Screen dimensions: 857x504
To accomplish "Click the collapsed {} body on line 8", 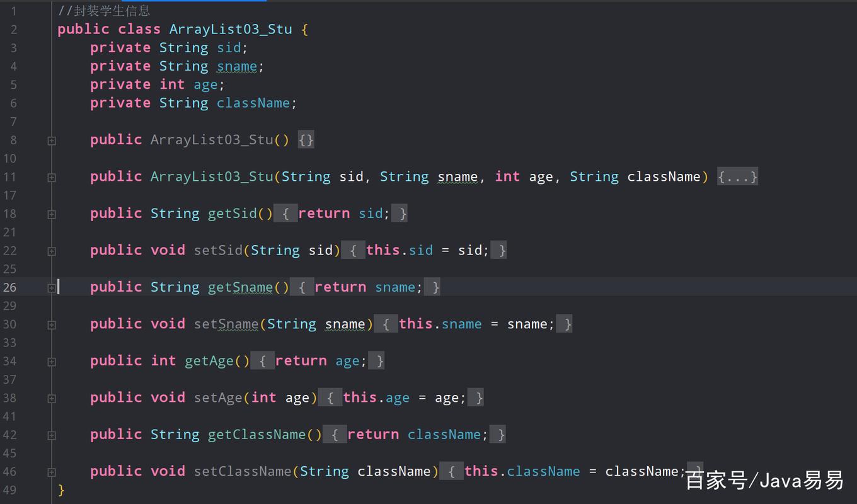I will coord(306,140).
